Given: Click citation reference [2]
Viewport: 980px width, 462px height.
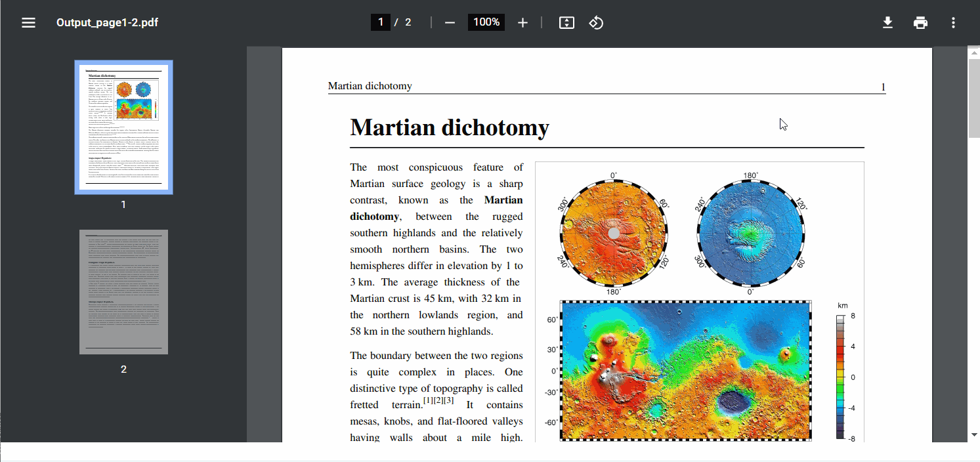Looking at the screenshot, I should 438,400.
